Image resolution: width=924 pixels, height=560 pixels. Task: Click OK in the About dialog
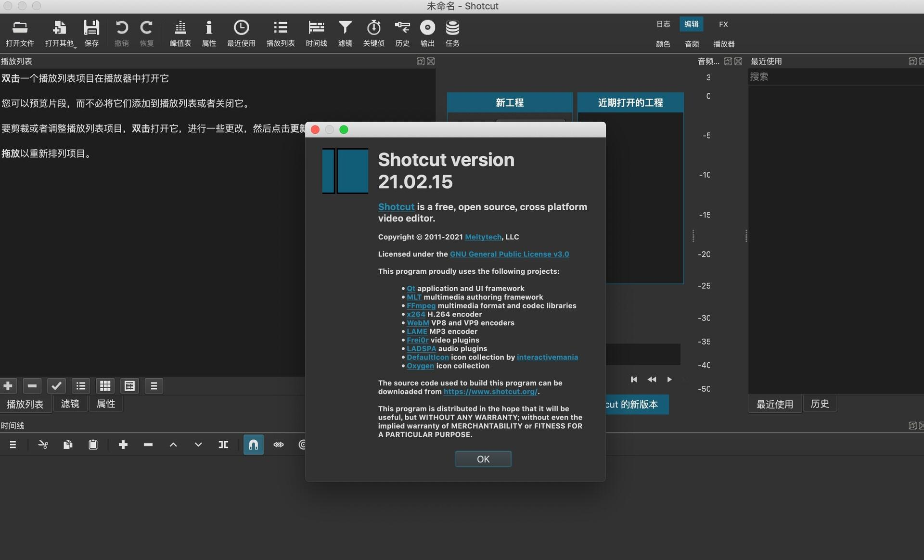(483, 459)
